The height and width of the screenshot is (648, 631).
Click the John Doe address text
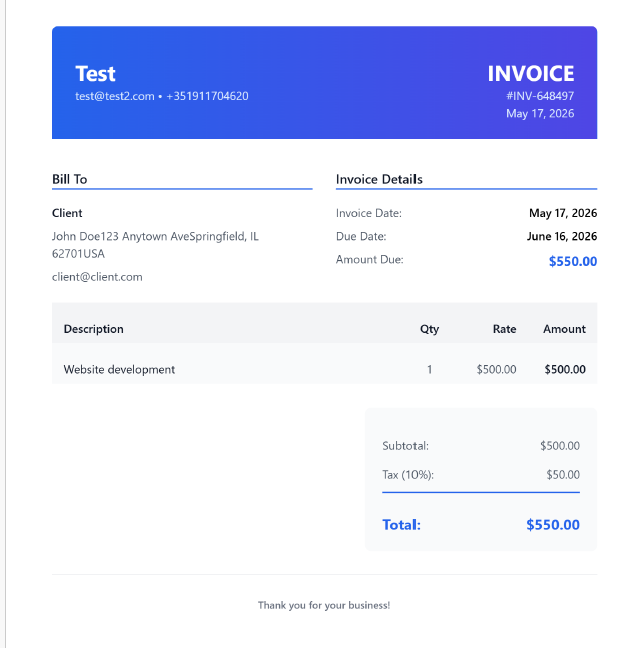155,245
